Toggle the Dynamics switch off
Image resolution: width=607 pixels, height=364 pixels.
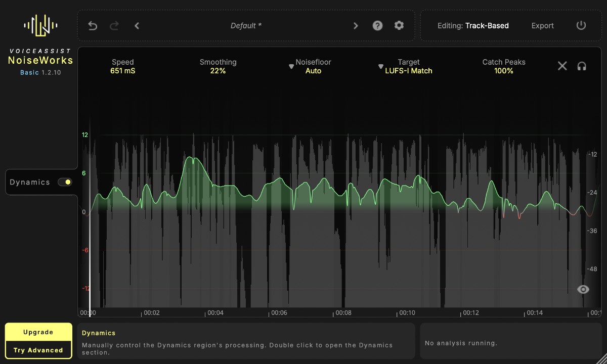65,182
